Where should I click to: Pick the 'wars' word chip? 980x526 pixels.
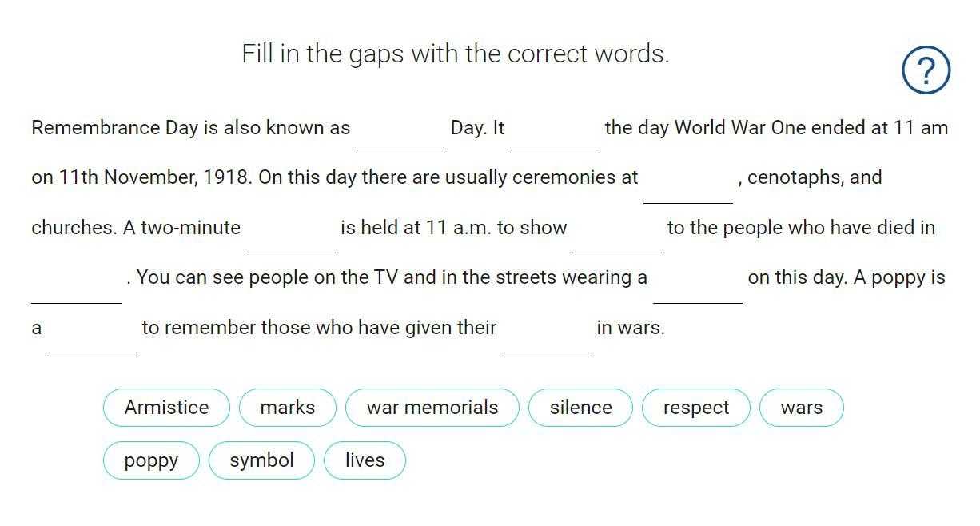coord(801,408)
